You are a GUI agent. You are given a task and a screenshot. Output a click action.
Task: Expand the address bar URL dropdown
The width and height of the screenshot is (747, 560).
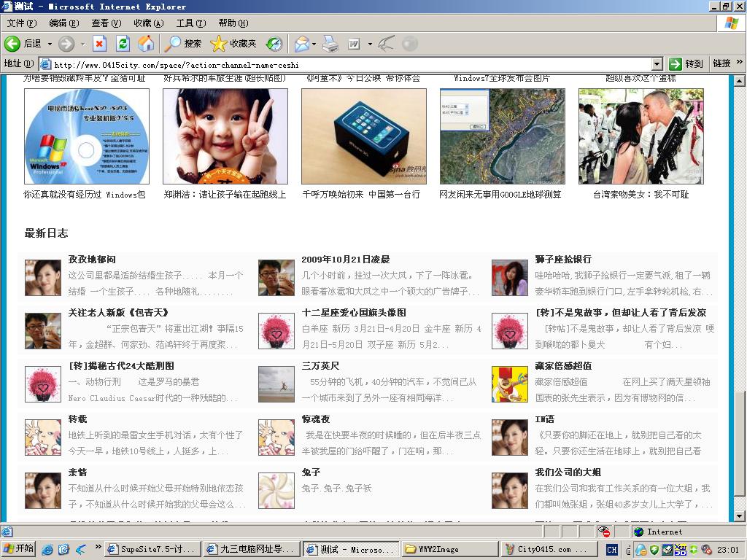pyautogui.click(x=657, y=64)
